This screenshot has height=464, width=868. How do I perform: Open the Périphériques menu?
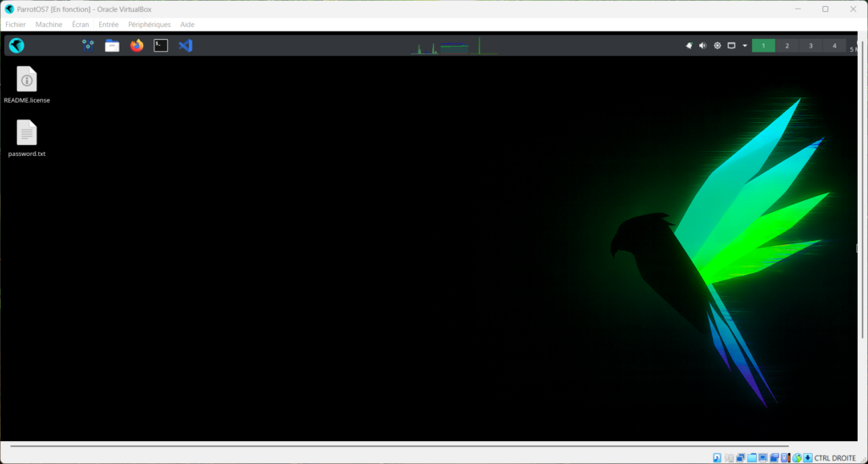coord(149,25)
